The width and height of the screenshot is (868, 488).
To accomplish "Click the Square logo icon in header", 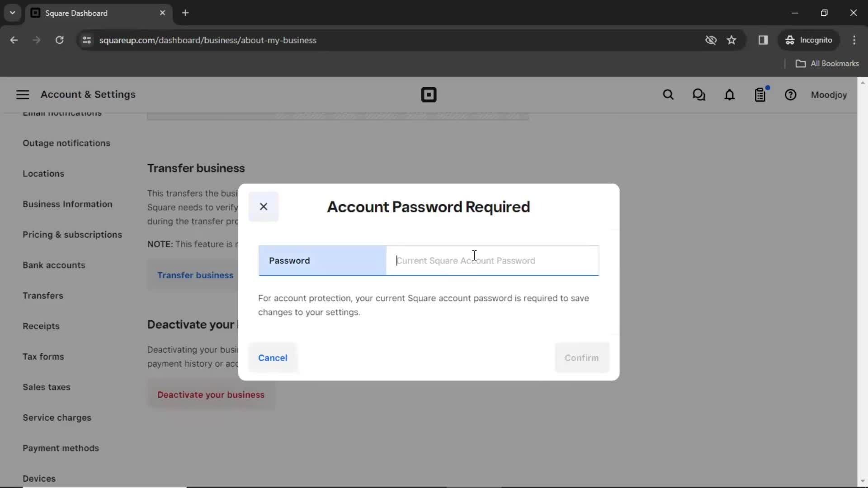I will click(429, 95).
